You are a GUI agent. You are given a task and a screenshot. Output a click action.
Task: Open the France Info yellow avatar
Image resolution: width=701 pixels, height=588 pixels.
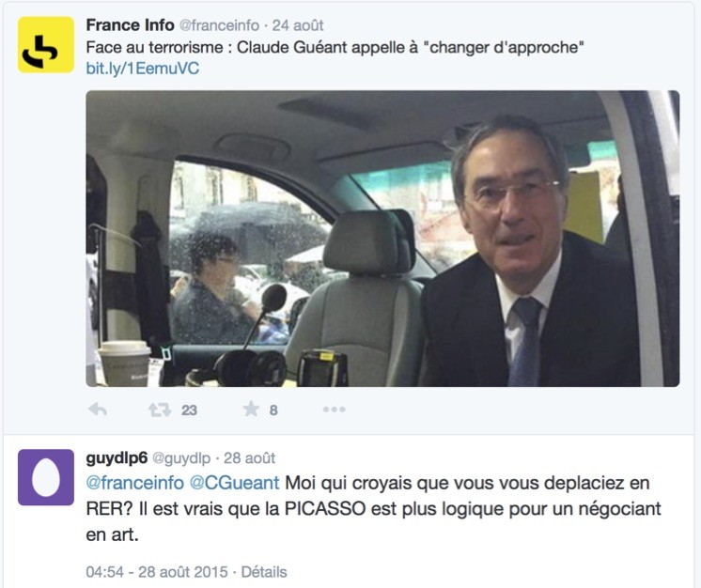pyautogui.click(x=46, y=45)
